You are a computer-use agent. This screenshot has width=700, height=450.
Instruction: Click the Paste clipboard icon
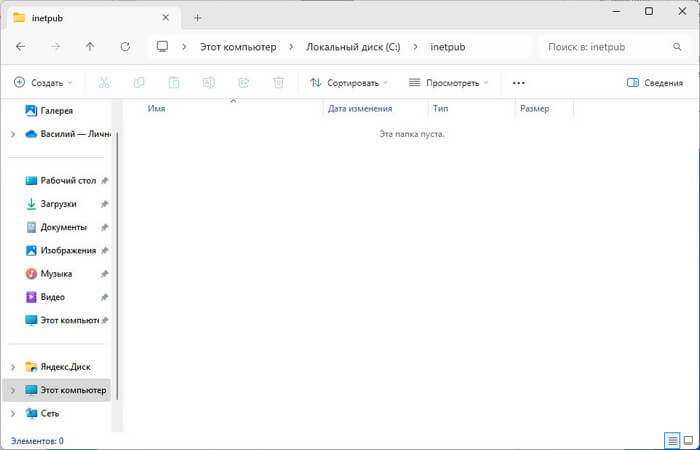pyautogui.click(x=174, y=83)
